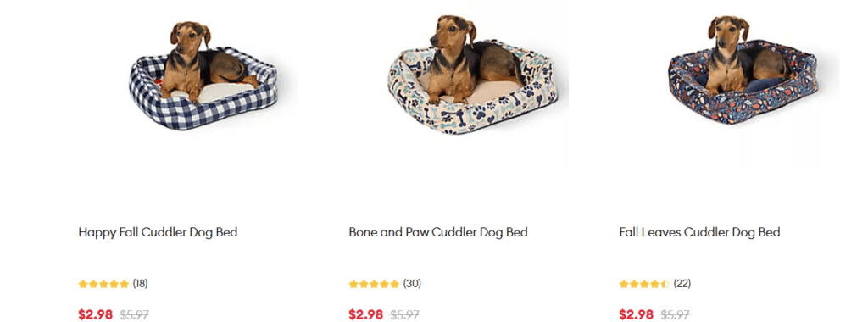Click the crossed-out $5.97 price for Happy Fall bed

tap(135, 315)
